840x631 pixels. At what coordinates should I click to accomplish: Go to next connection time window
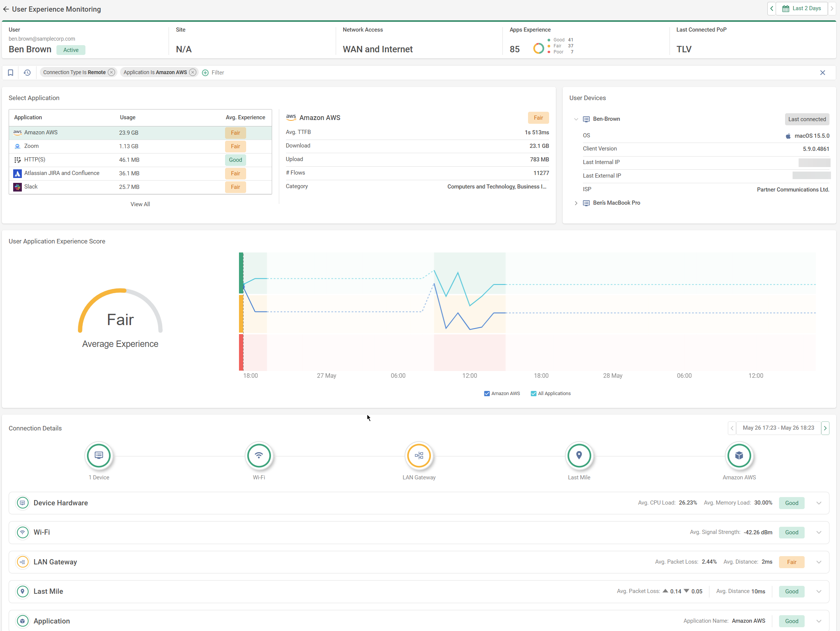825,428
